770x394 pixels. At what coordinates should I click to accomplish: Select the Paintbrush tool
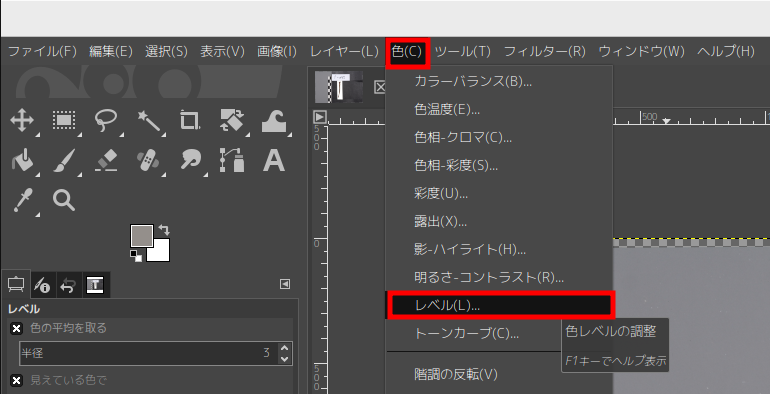point(64,160)
